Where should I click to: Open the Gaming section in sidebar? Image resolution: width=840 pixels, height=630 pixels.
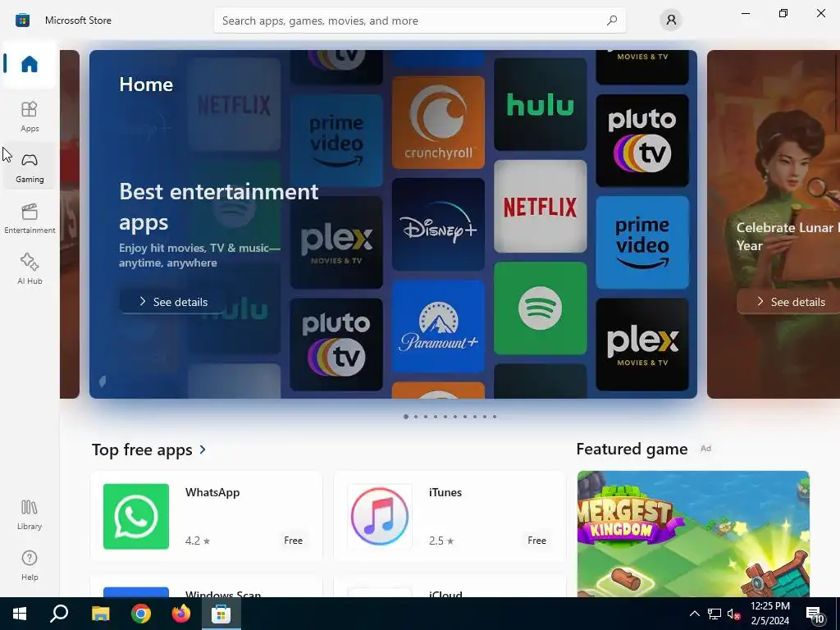click(30, 167)
